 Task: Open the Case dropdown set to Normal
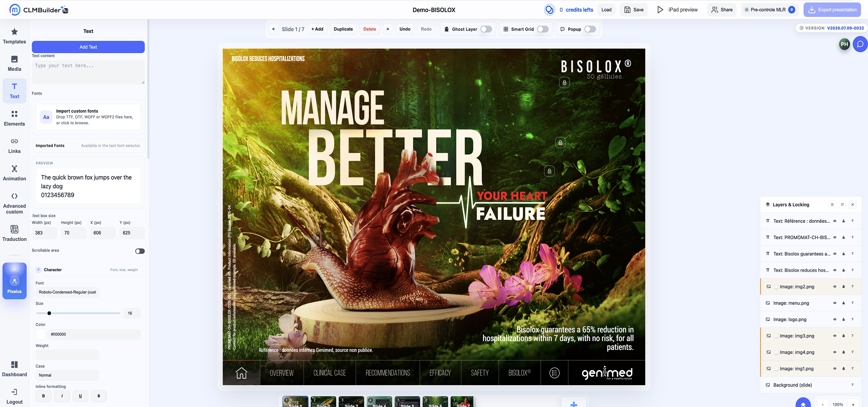67,375
